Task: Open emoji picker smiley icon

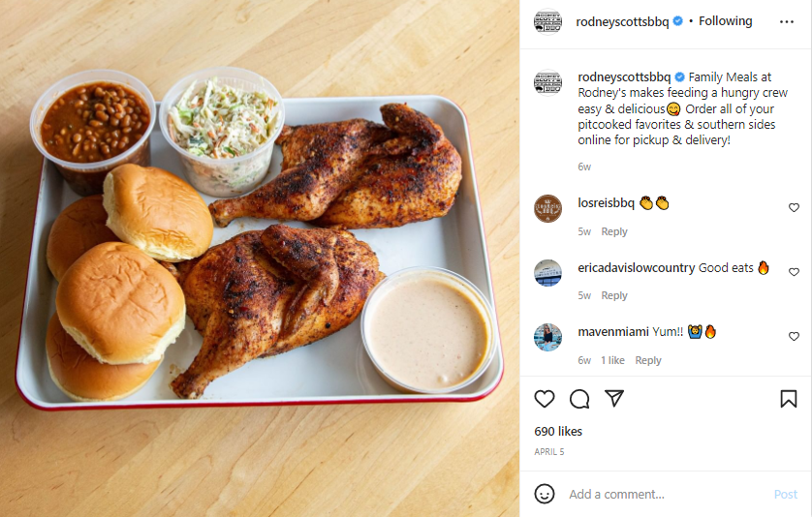Action: 545,494
